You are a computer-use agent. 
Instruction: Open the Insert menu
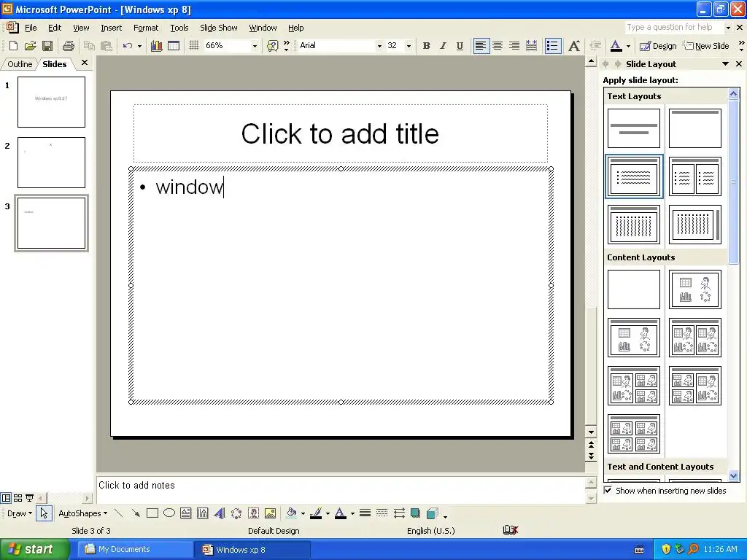point(111,28)
